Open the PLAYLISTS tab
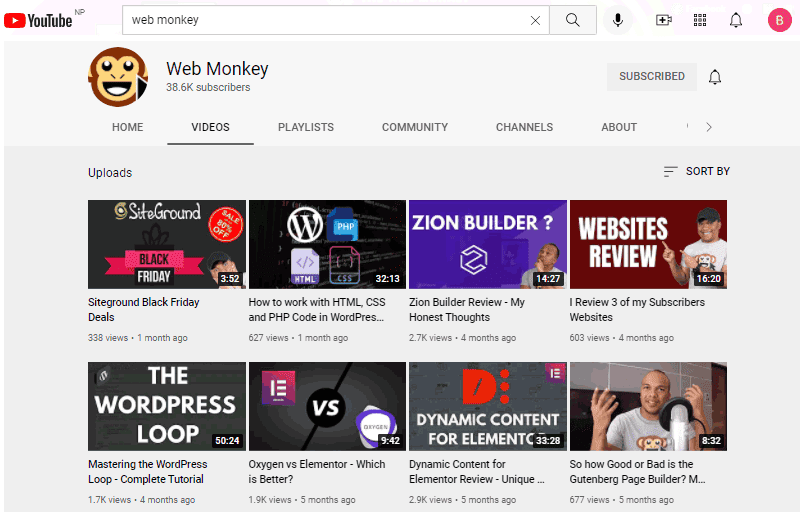 click(x=306, y=127)
